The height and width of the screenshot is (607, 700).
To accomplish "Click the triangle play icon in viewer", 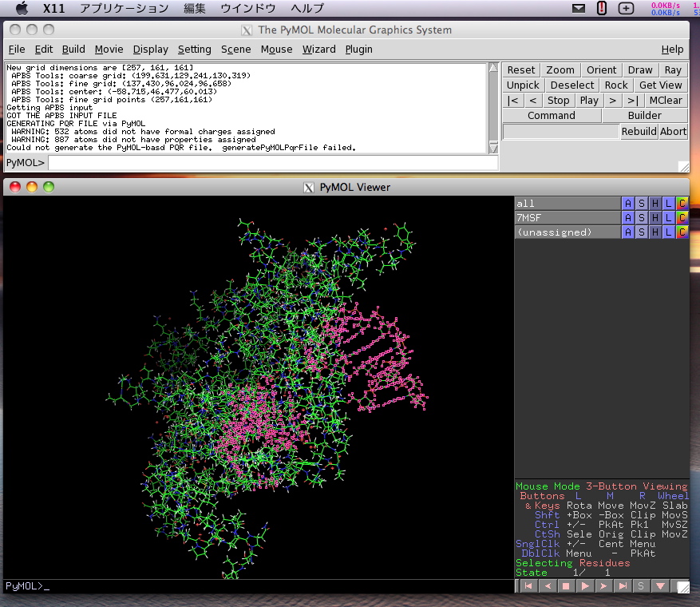I will coord(585,586).
